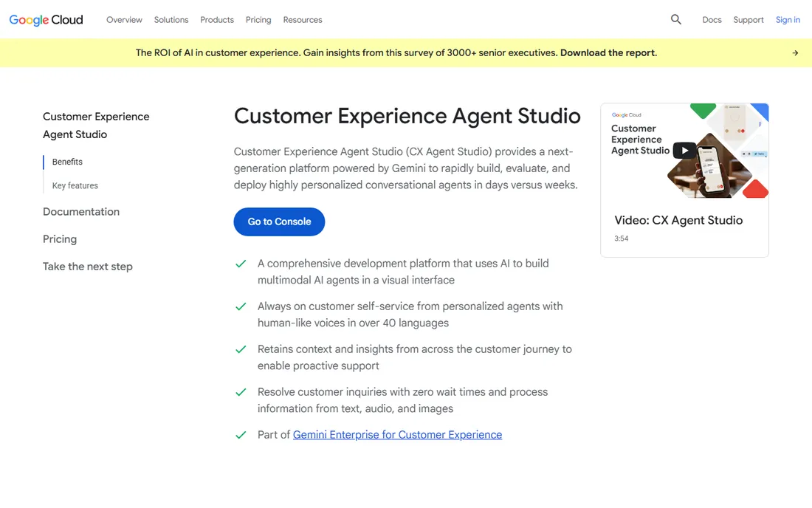Click sidebar heading Customer Experience Agent Studio
This screenshot has width=812, height=508.
tap(96, 126)
